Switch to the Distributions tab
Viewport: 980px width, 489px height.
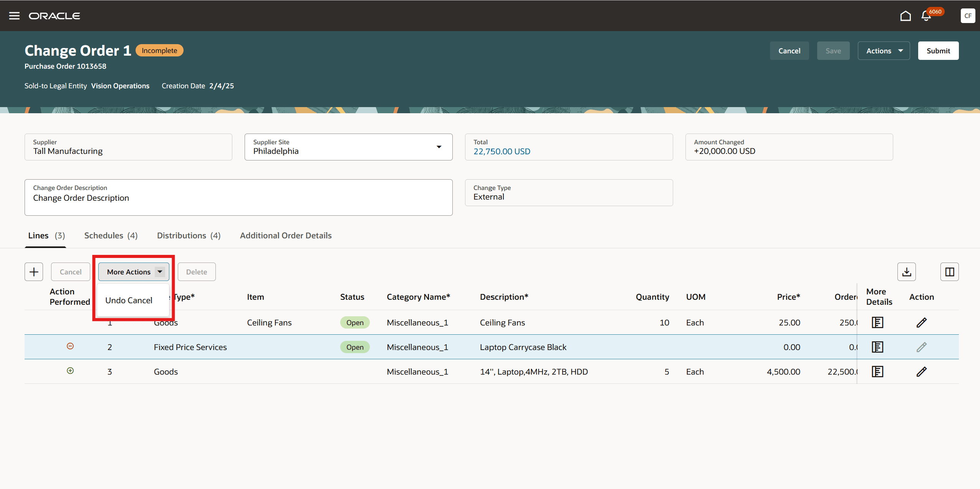pos(189,235)
